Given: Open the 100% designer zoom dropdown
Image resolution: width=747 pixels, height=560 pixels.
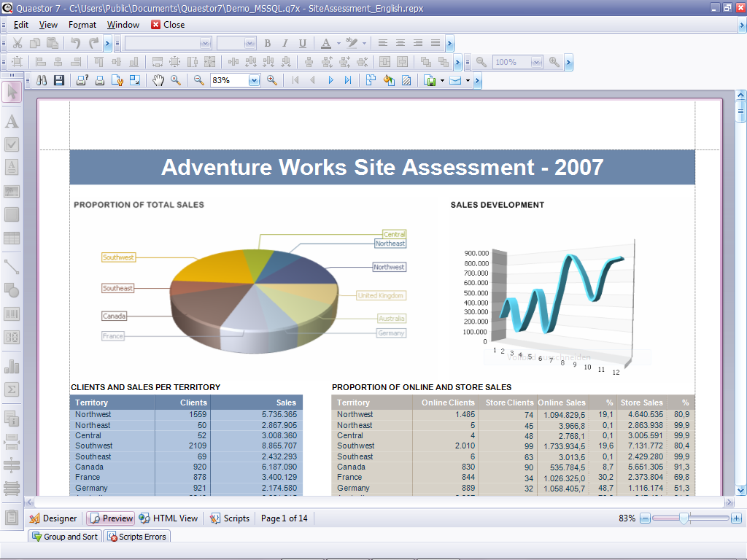Looking at the screenshot, I should point(536,63).
